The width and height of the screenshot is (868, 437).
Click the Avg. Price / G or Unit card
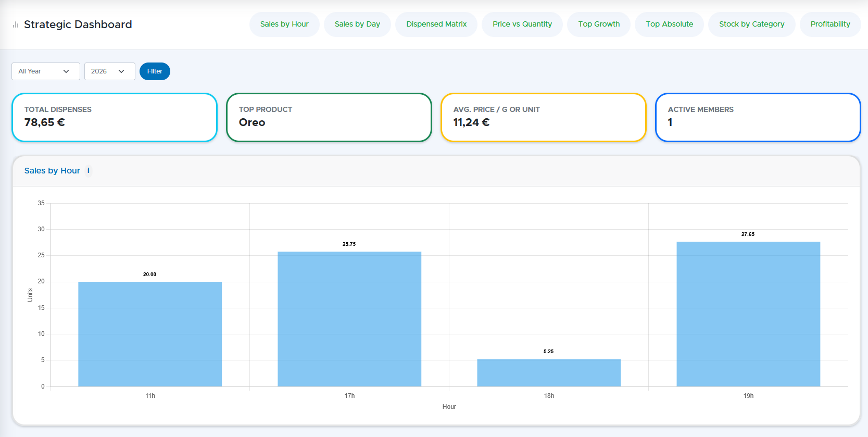click(x=544, y=117)
